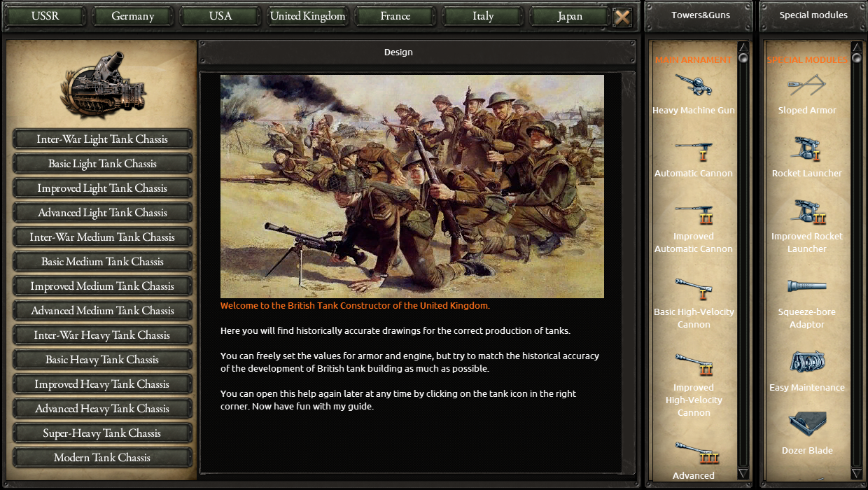Select the Heavy Machine Gun icon
Image resolution: width=868 pixels, height=490 pixels.
pos(693,86)
